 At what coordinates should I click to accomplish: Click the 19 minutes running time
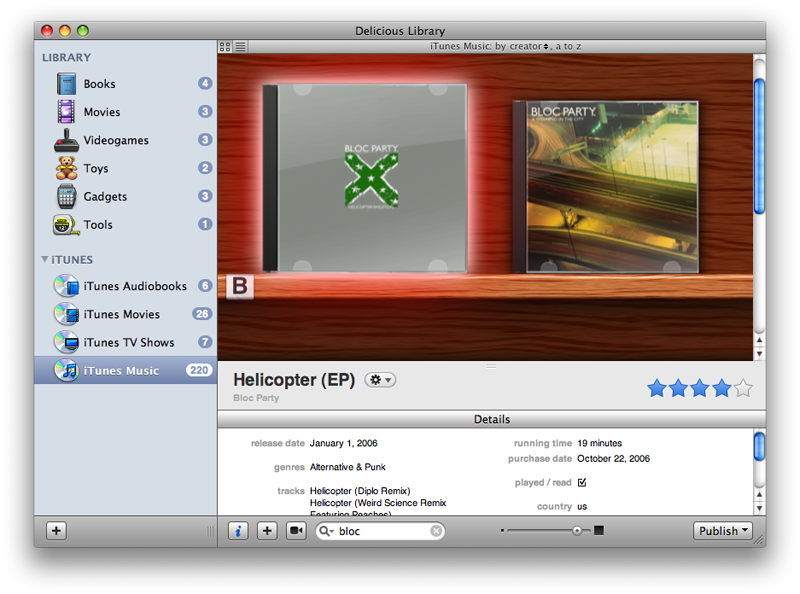(x=599, y=443)
